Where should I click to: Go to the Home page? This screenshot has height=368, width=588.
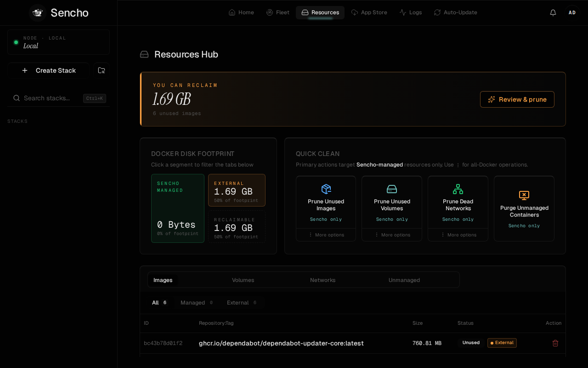(241, 12)
